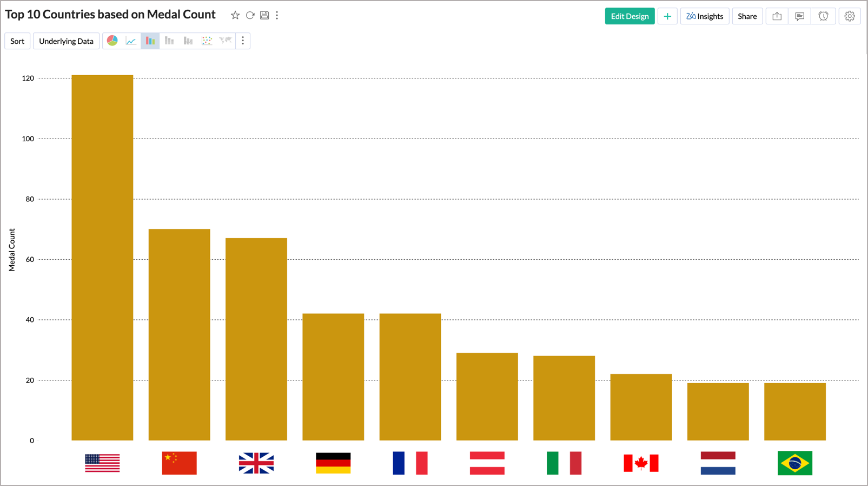The height and width of the screenshot is (486, 868).
Task: Click the China flag icon
Action: [179, 463]
